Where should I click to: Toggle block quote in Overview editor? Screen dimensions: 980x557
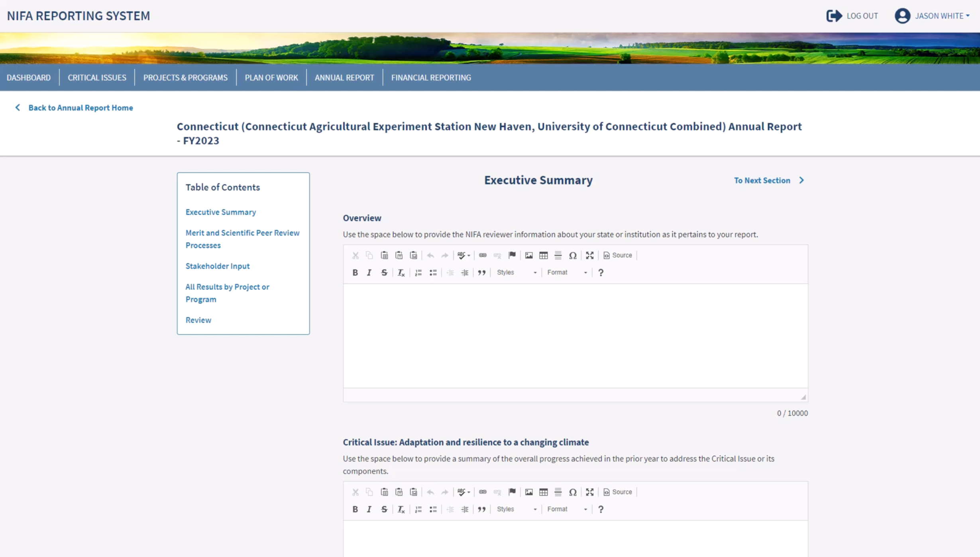481,273
